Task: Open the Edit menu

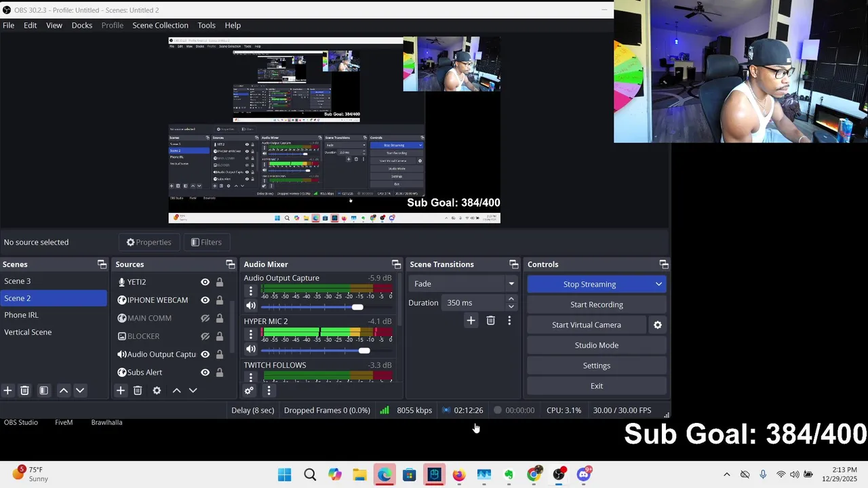Action: [x=31, y=25]
